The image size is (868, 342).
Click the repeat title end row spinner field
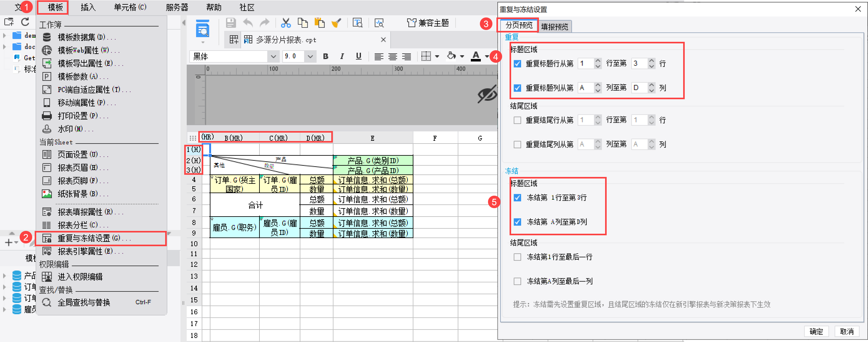(x=639, y=64)
